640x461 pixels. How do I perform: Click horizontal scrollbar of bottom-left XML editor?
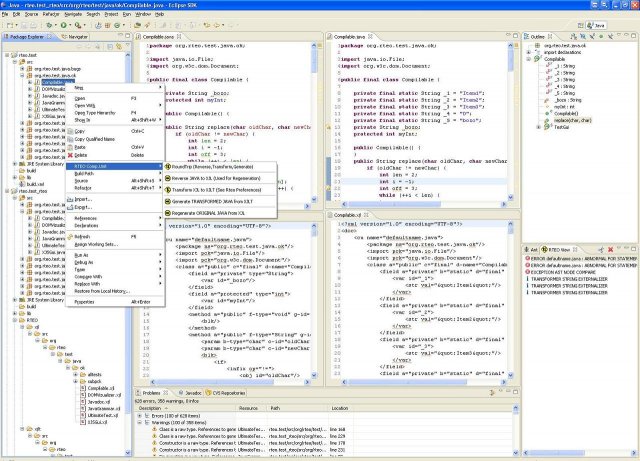(x=230, y=382)
